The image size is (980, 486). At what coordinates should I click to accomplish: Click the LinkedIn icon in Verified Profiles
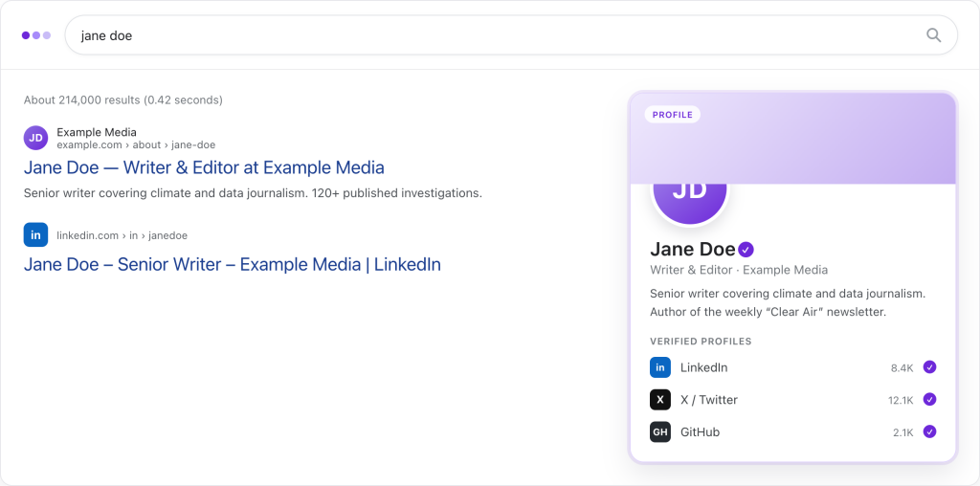point(660,367)
